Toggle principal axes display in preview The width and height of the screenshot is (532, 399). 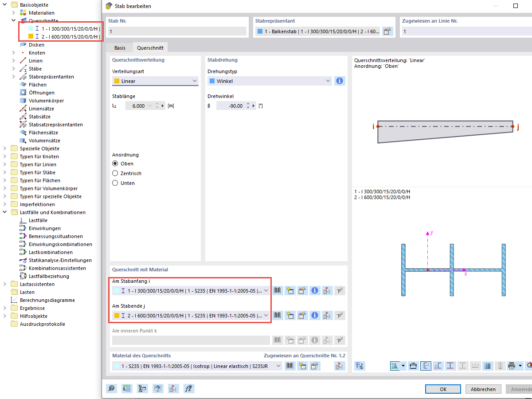tap(426, 366)
